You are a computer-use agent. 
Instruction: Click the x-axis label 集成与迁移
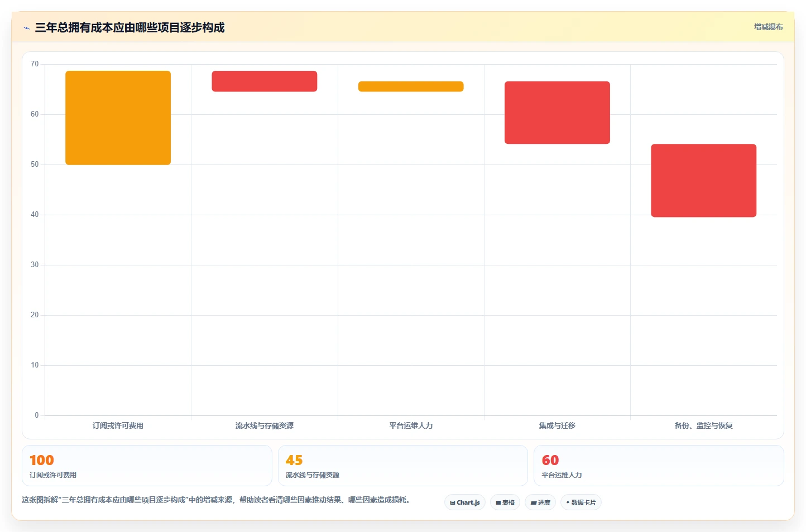tap(557, 425)
